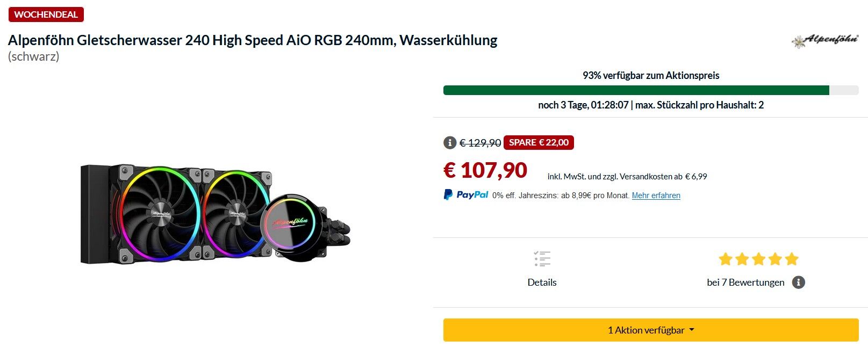Click the WOCHENDEAL badge

46,15
